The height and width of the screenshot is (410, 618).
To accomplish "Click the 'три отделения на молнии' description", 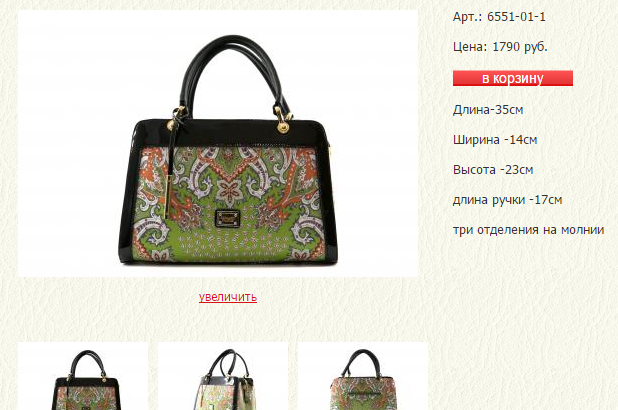I will coord(529,230).
